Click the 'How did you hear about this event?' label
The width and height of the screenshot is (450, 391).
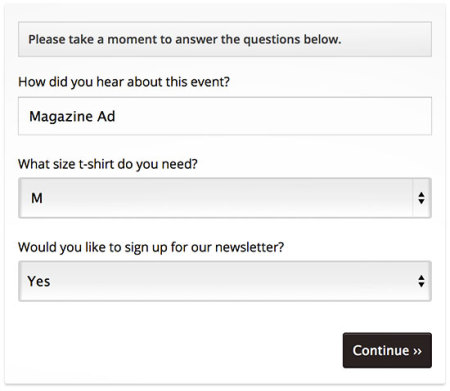point(124,82)
